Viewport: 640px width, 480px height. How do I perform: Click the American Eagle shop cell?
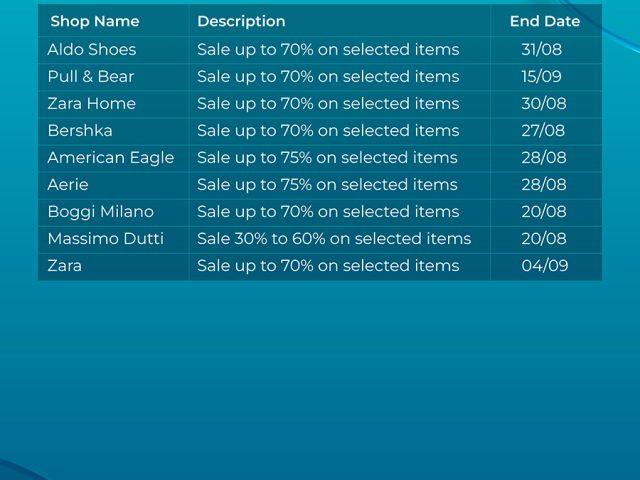point(111,158)
